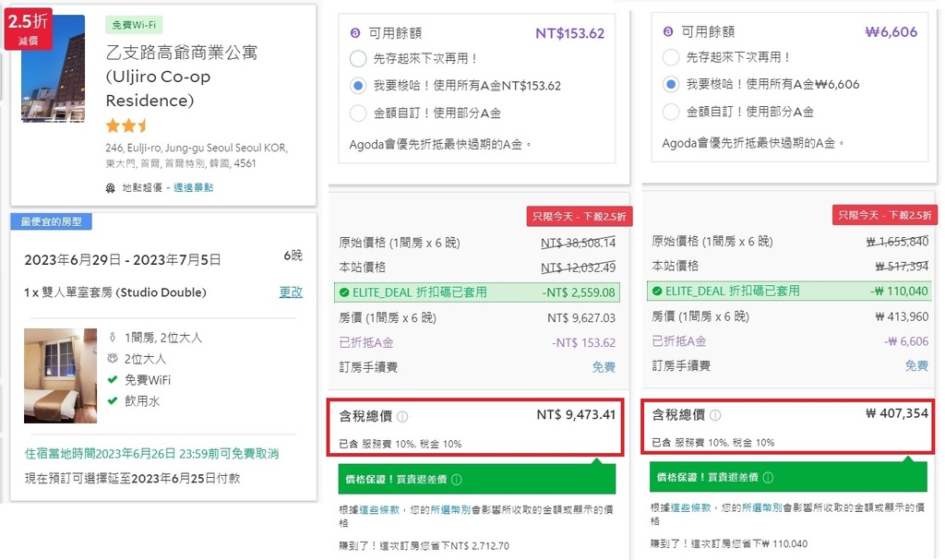945x560 pixels.
Task: Click the location icon beside 地點超優
Action: [x=112, y=187]
